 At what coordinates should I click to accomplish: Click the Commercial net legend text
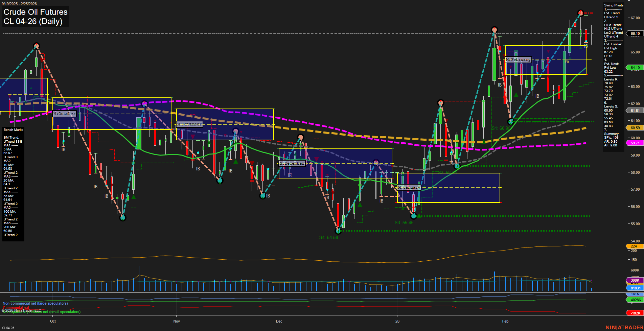pyautogui.click(x=15, y=308)
